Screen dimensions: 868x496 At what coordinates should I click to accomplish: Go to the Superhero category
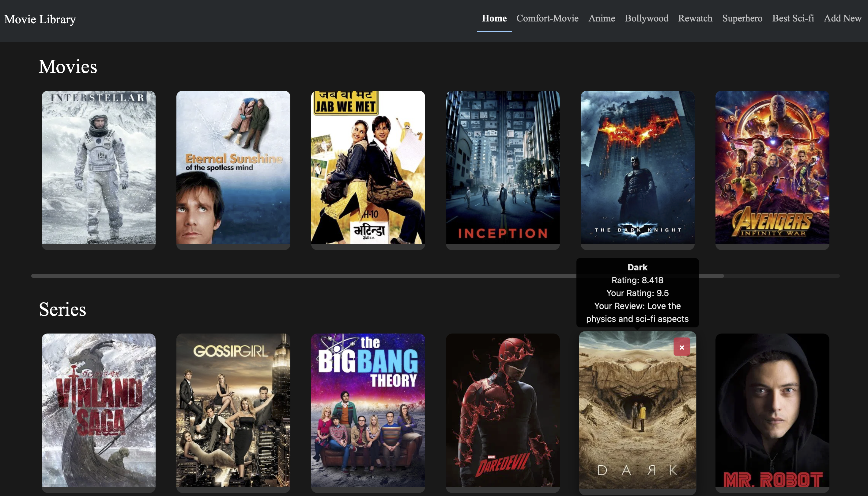(x=742, y=18)
